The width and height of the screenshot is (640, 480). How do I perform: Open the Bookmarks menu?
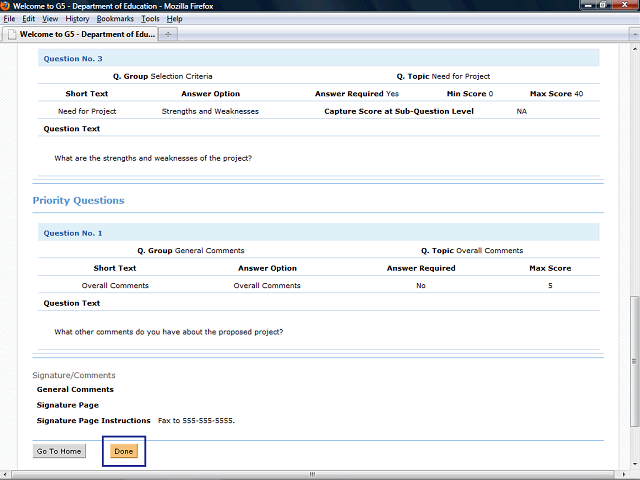[115, 19]
